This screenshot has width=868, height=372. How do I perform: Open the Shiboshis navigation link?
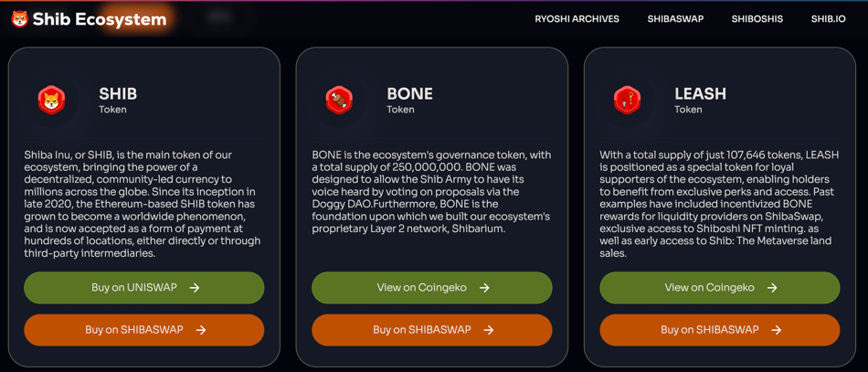(757, 19)
